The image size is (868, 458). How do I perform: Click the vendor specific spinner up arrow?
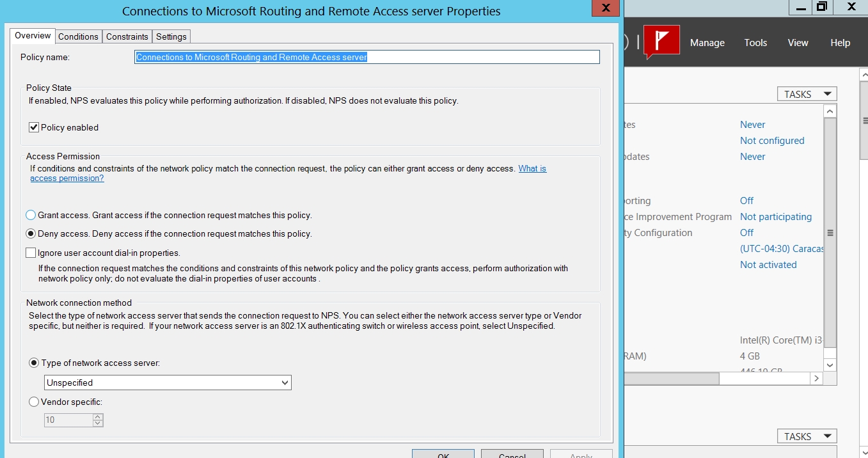coord(98,417)
